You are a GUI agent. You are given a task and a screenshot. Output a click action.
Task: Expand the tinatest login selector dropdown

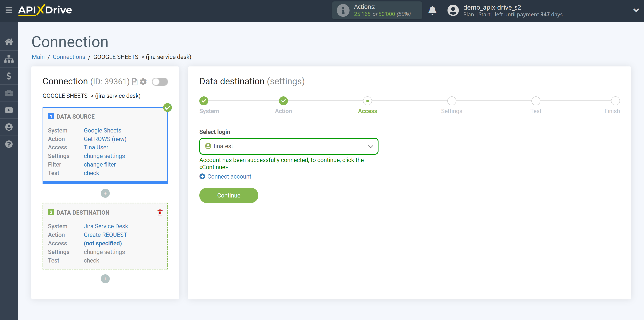[x=370, y=146]
